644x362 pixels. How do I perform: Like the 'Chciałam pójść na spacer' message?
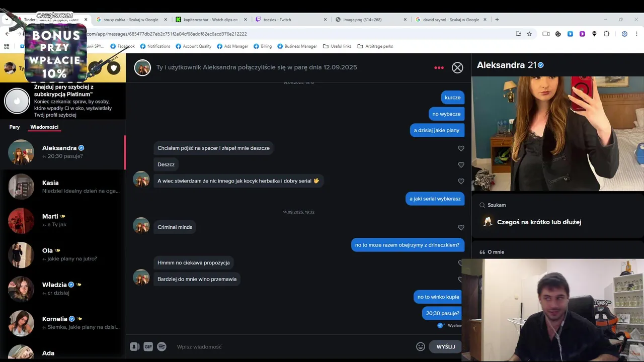[461, 148]
